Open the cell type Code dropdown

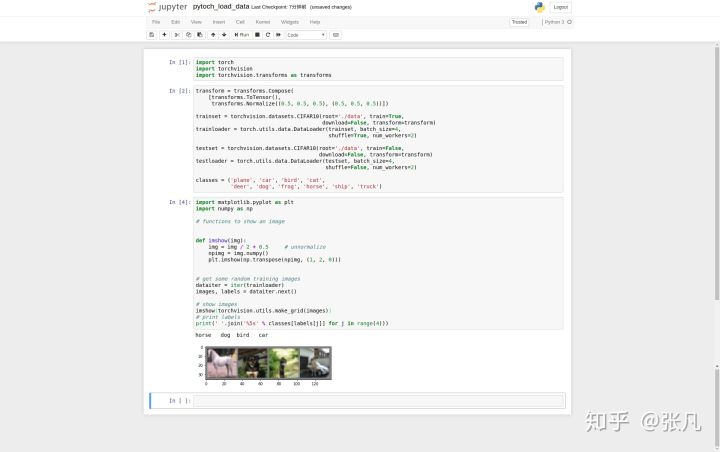pos(306,35)
